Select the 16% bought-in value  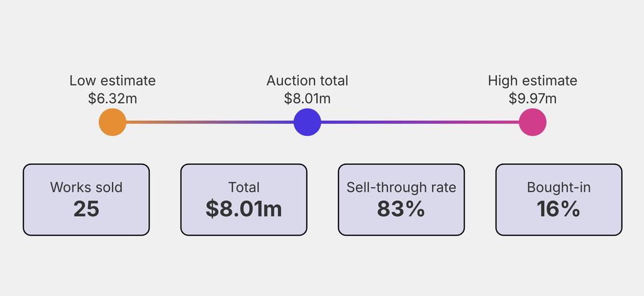click(558, 208)
